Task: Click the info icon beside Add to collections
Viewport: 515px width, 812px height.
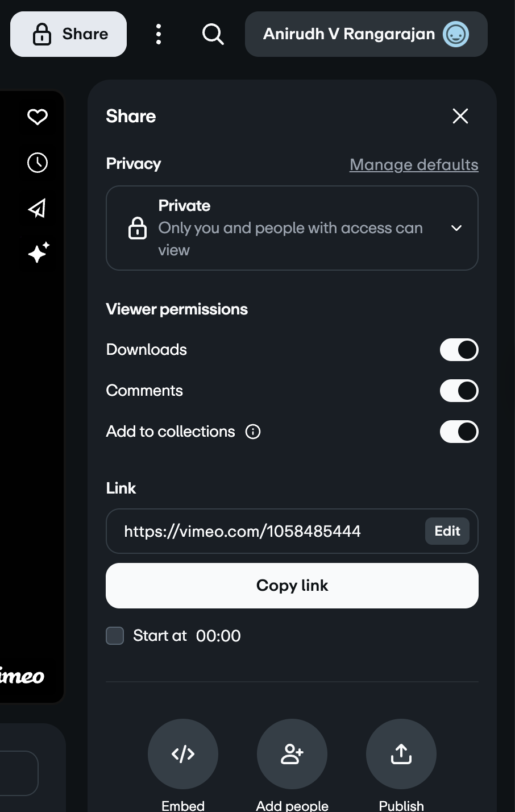Action: tap(254, 432)
